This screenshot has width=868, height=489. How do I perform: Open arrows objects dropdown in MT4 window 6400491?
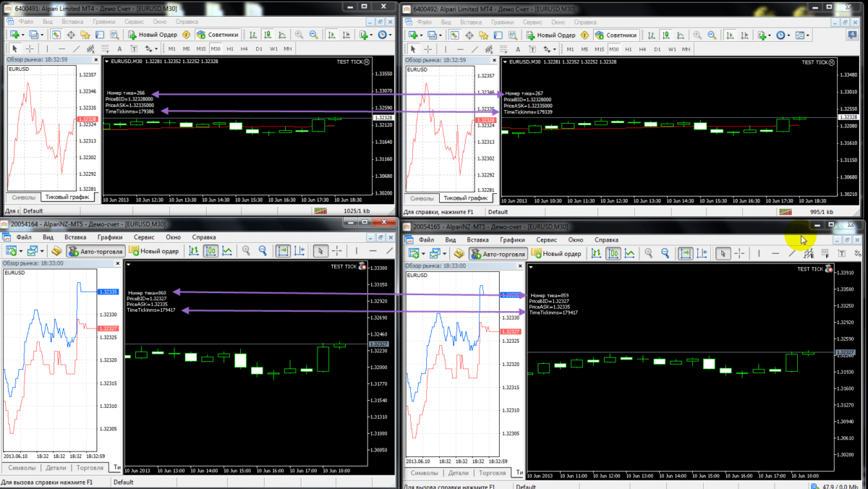(150, 48)
